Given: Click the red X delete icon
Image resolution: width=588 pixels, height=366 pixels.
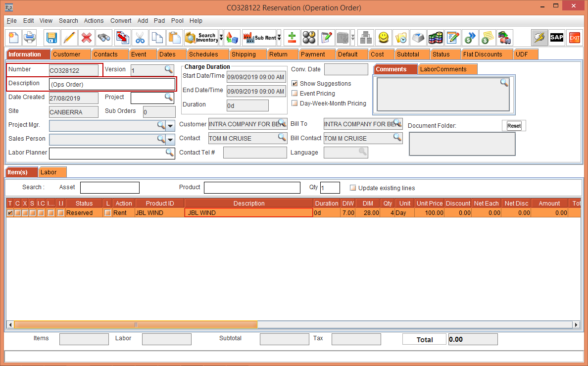Looking at the screenshot, I should 86,38.
